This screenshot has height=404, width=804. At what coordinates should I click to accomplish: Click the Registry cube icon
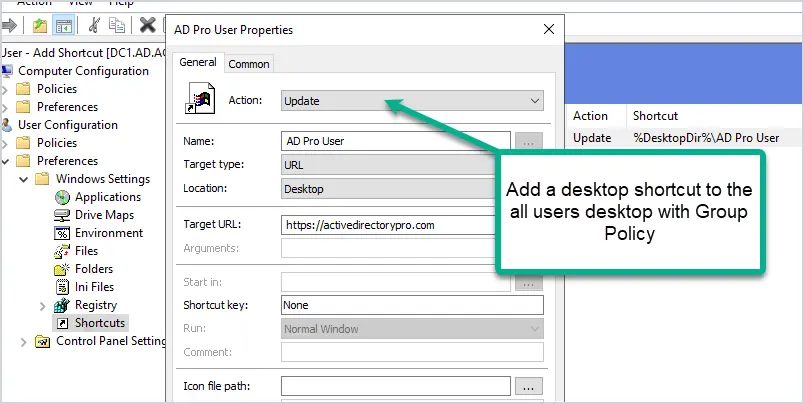(x=62, y=305)
